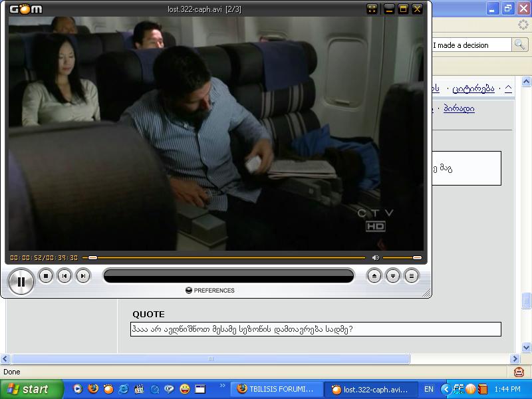Click the GOM logo menu
Viewport: 532px width, 399px height.
26,9
